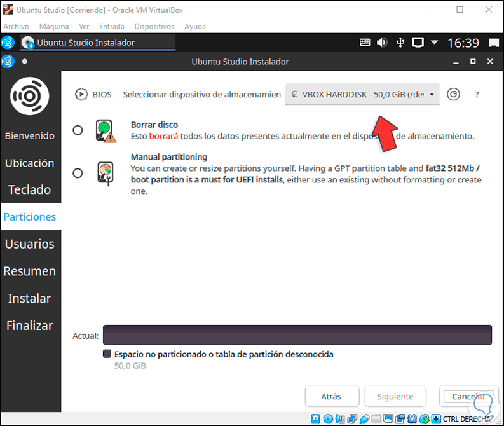The height and width of the screenshot is (426, 504).
Task: Open the Ver menu
Action: point(85,26)
